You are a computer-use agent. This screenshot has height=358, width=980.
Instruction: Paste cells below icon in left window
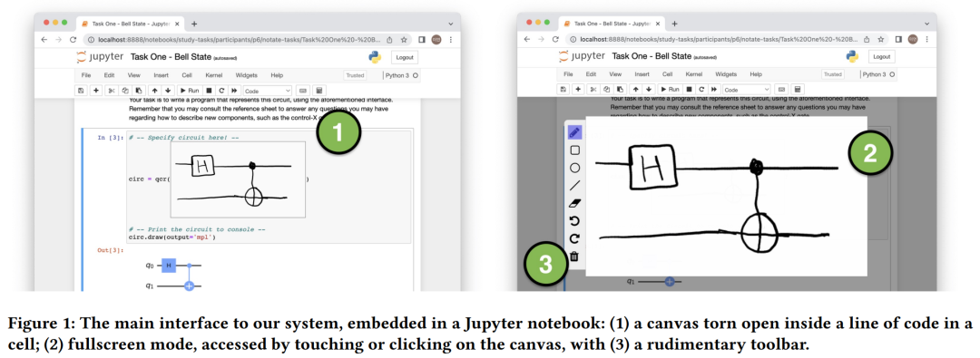click(138, 91)
